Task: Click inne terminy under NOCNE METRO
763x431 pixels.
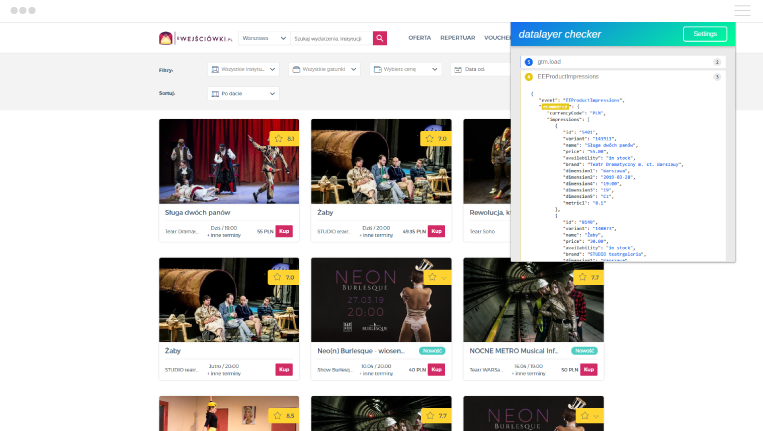Action: coord(528,374)
